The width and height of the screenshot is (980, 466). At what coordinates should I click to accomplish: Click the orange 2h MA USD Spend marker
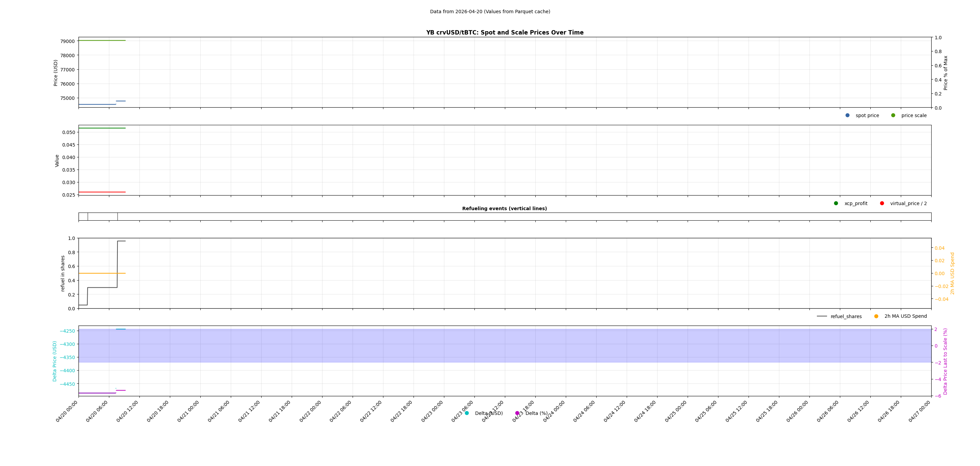click(876, 316)
